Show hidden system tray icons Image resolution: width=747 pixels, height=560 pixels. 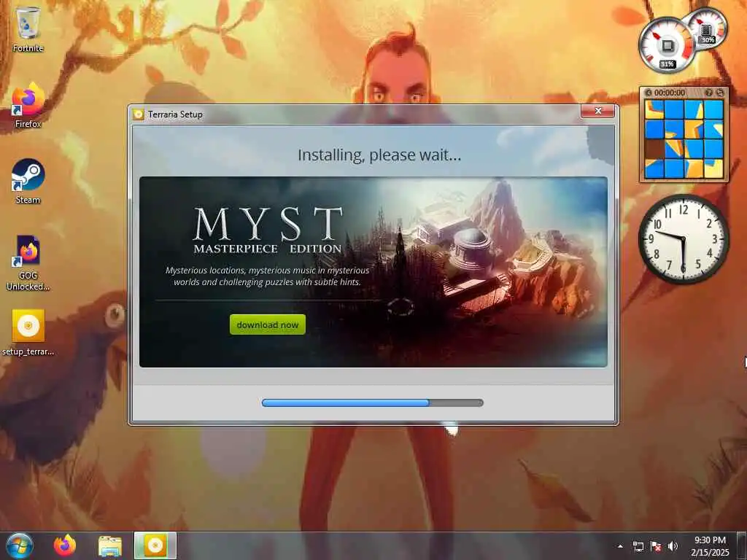point(620,546)
